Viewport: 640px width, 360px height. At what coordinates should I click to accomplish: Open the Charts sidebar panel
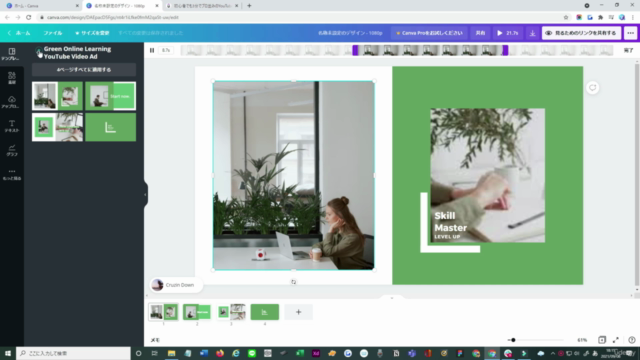click(x=11, y=150)
